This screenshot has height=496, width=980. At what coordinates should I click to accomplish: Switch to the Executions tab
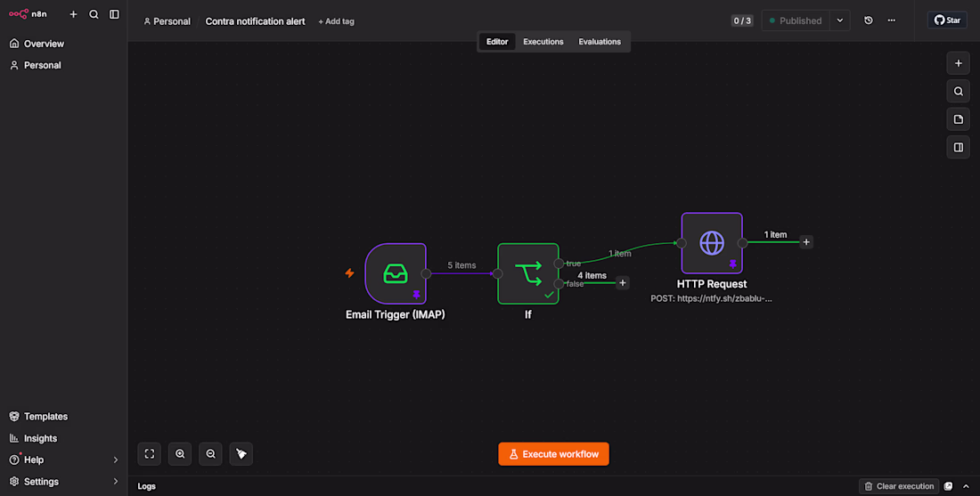coord(543,42)
